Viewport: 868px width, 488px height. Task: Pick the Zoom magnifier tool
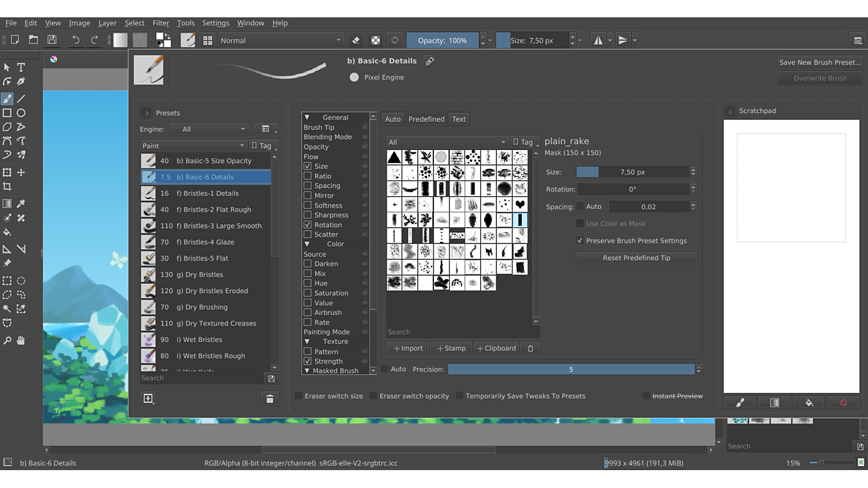tap(7, 340)
